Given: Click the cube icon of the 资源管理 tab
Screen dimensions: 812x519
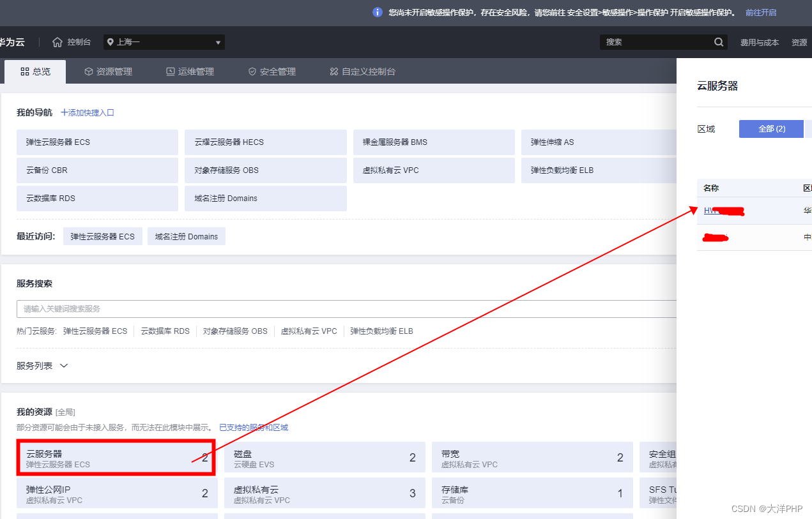Looking at the screenshot, I should click(89, 71).
